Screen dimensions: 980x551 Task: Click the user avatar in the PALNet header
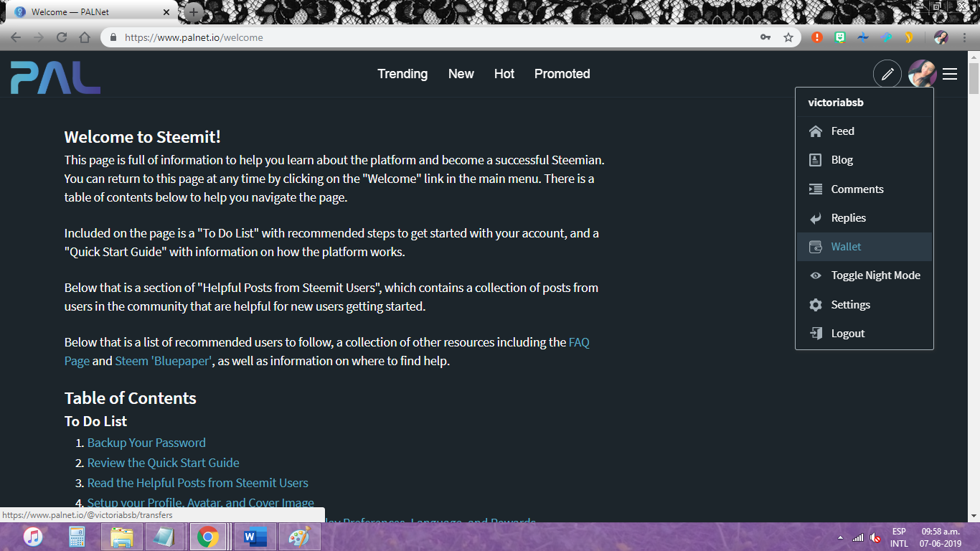[x=922, y=74]
